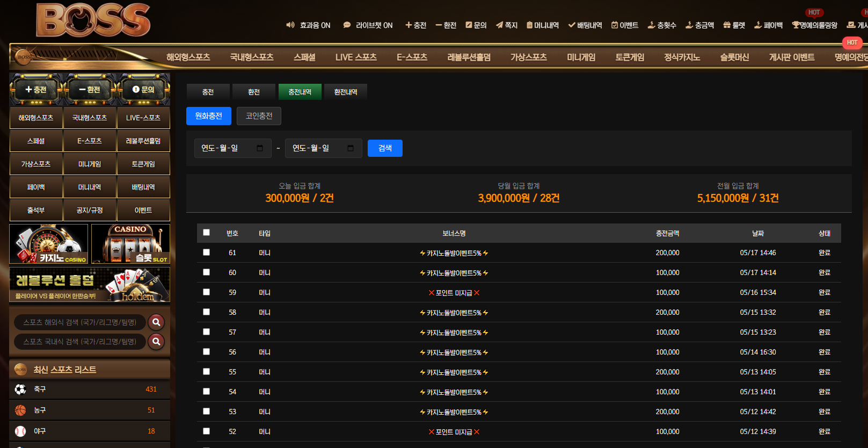Check the checkbox for row 61

click(206, 252)
